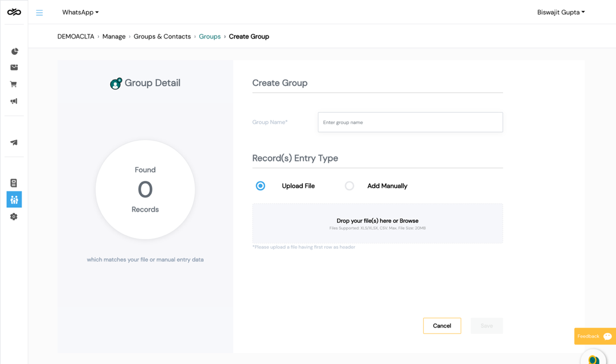The image size is (616, 364).
Task: Open the megaphone campaigns sidebar icon
Action: point(14,101)
